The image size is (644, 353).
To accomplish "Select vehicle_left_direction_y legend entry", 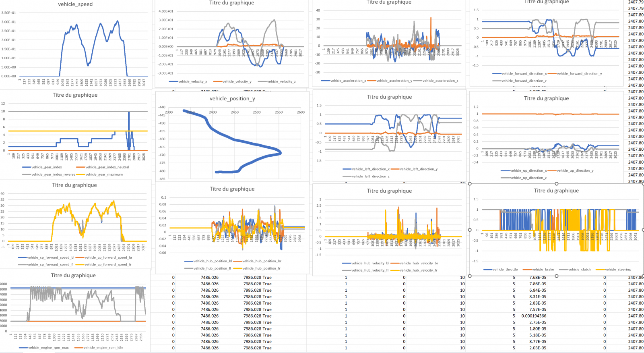I will (x=414, y=169).
